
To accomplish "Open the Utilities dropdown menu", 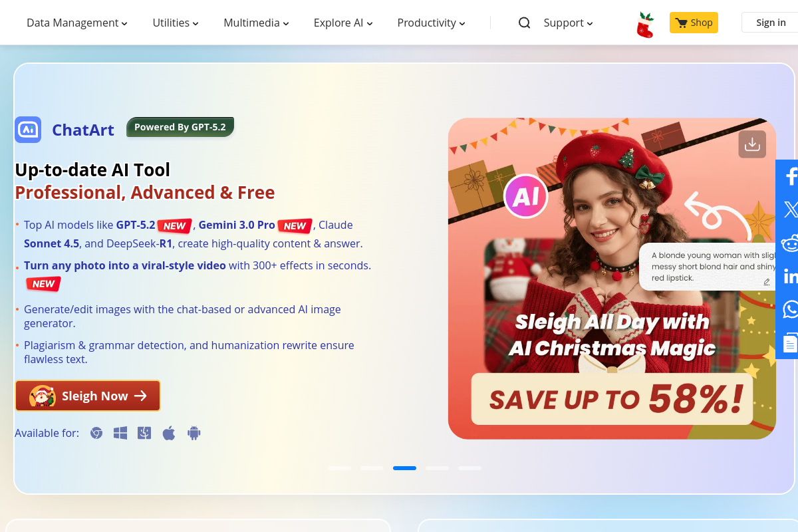I will click(x=176, y=23).
